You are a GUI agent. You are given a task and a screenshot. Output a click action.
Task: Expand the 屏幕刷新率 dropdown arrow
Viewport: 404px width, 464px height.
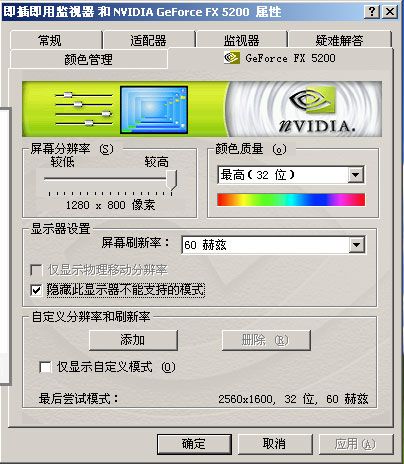tap(357, 245)
